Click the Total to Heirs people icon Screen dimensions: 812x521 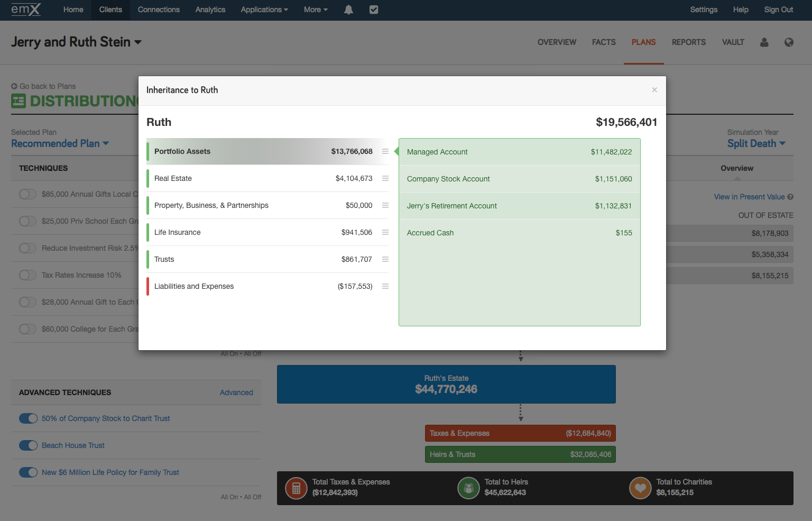point(468,488)
